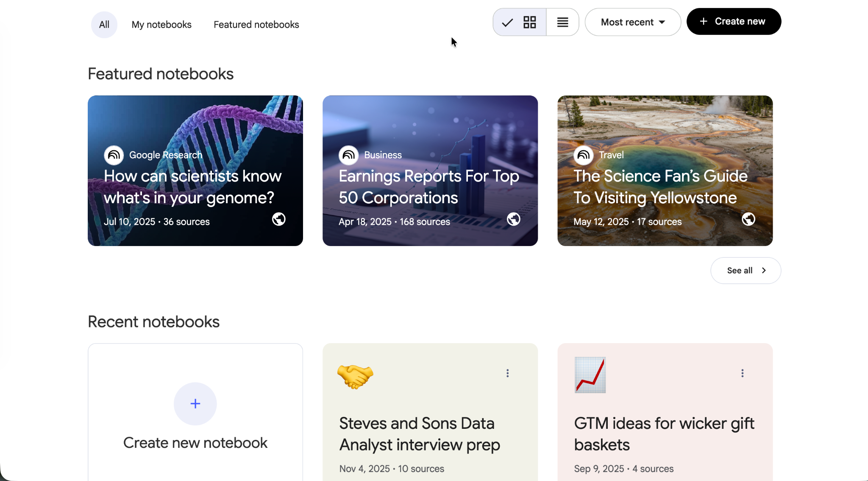The height and width of the screenshot is (481, 868).
Task: Open the Most recent sort dropdown
Action: pyautogui.click(x=632, y=22)
